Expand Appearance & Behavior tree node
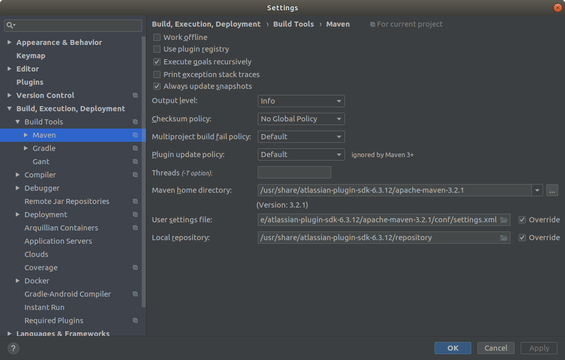 [x=9, y=42]
